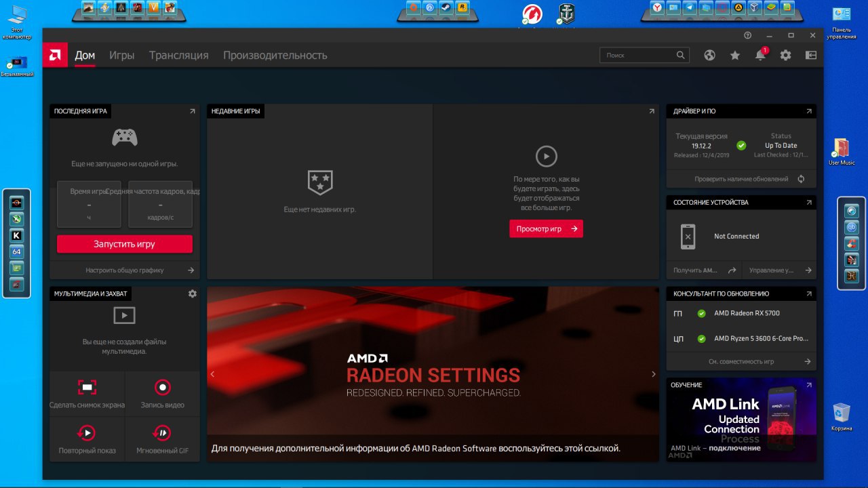Image resolution: width=868 pixels, height=488 pixels.
Task: Expand the Состояние устройства panel
Action: click(809, 202)
